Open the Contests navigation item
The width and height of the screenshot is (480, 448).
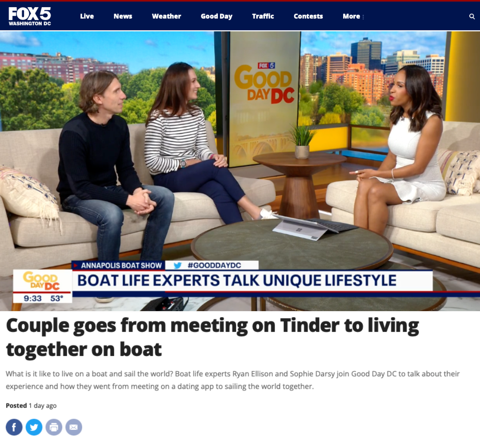pos(308,16)
